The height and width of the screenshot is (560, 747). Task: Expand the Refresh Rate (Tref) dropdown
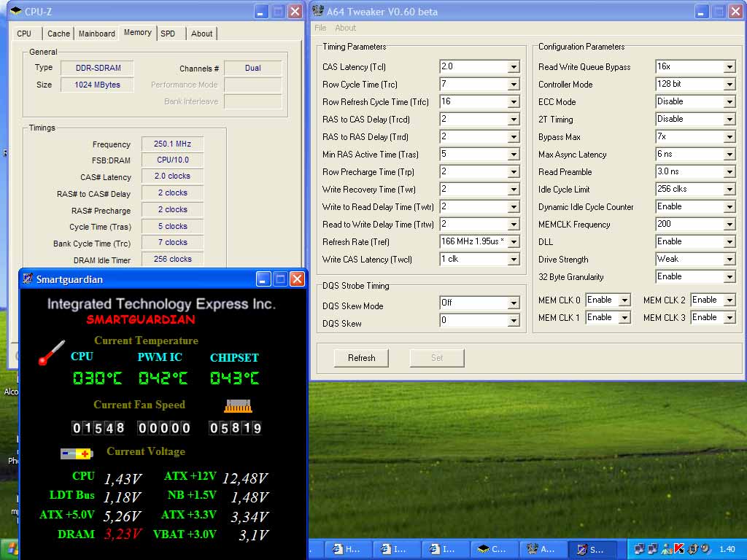514,242
